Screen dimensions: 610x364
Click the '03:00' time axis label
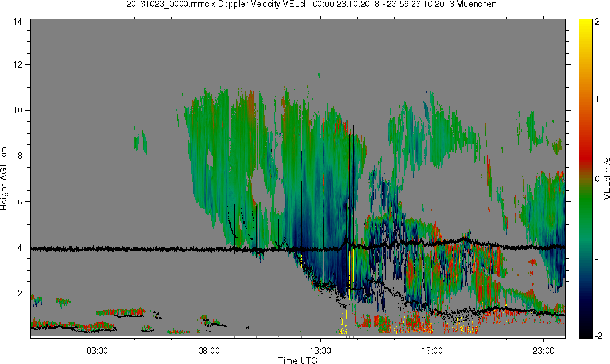(97, 351)
